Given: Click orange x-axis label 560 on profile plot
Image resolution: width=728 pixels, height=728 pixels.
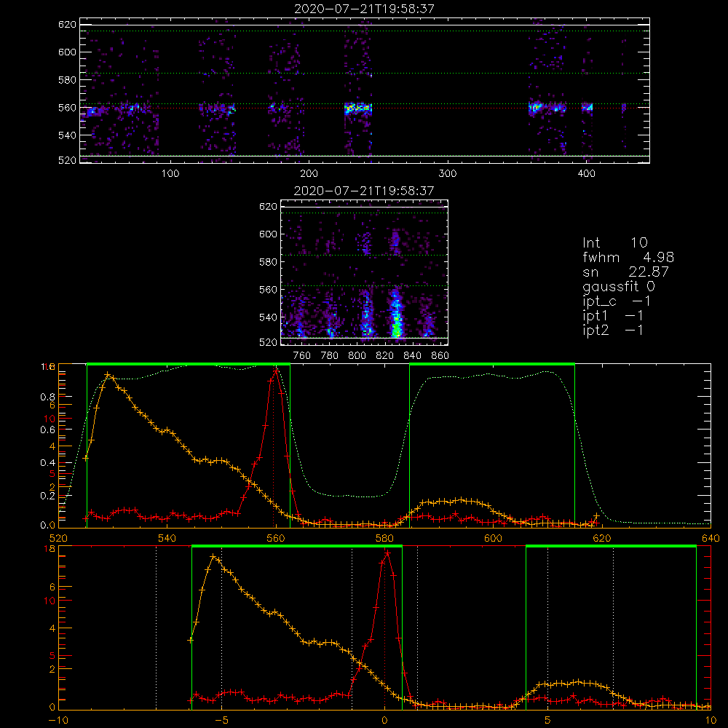Looking at the screenshot, I should point(276,539).
